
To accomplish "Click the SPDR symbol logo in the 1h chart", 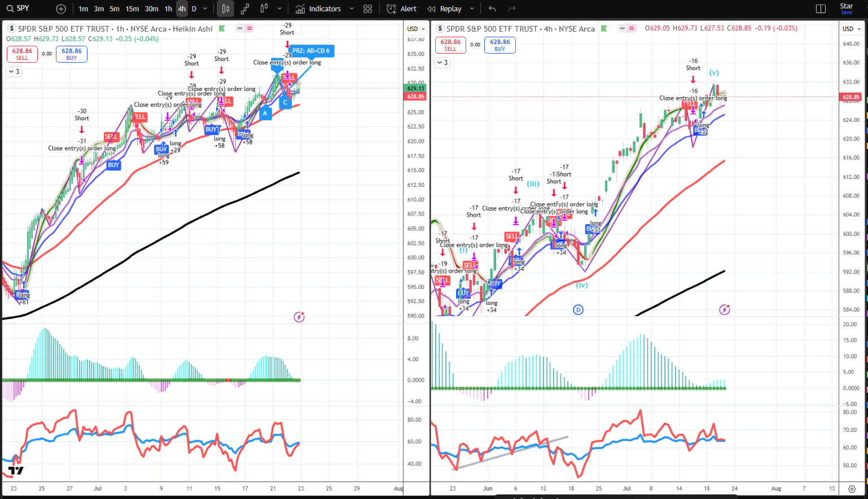I will (x=12, y=28).
